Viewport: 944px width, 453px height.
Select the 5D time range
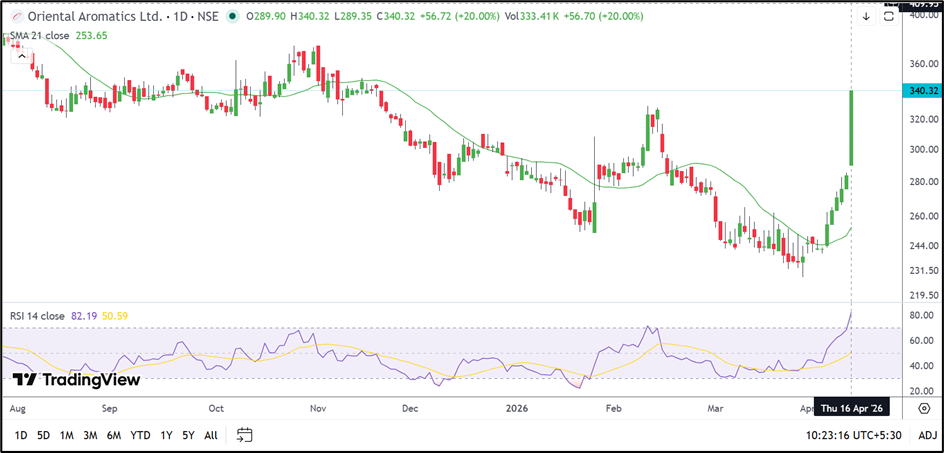44,435
